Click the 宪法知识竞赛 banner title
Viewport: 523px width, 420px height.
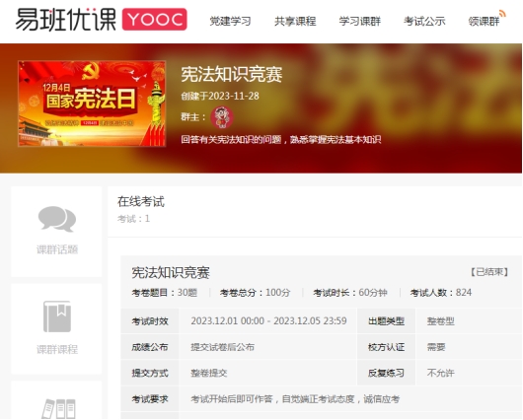(x=232, y=74)
